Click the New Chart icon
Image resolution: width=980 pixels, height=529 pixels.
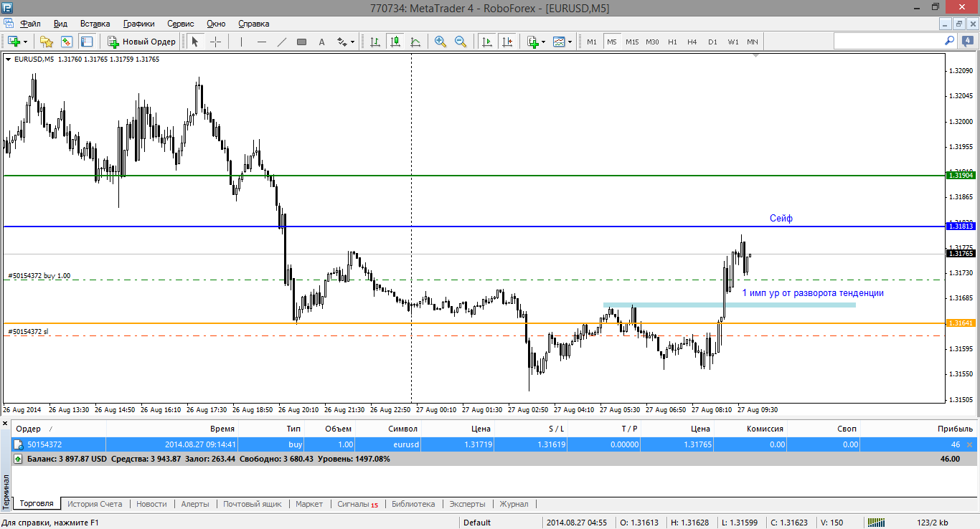tap(14, 42)
